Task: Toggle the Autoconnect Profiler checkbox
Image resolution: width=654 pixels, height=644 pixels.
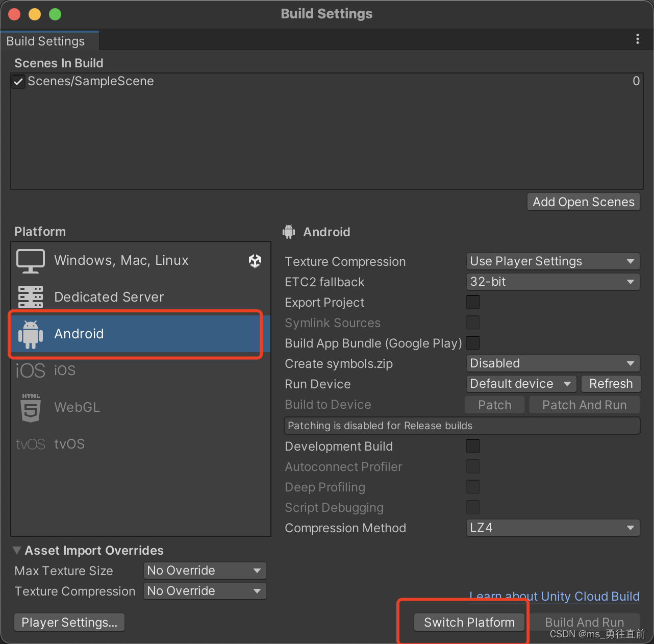Action: point(473,466)
